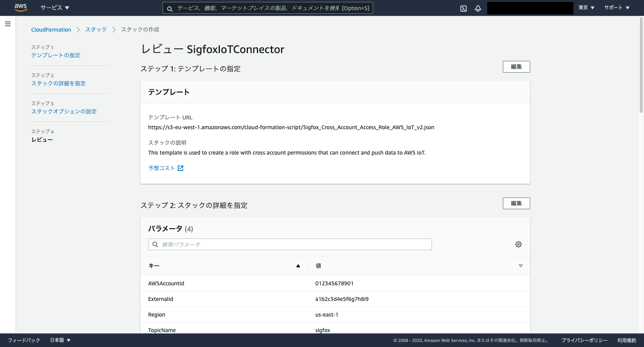Go to スタック breadcrumb link
644x347 pixels.
[96, 30]
